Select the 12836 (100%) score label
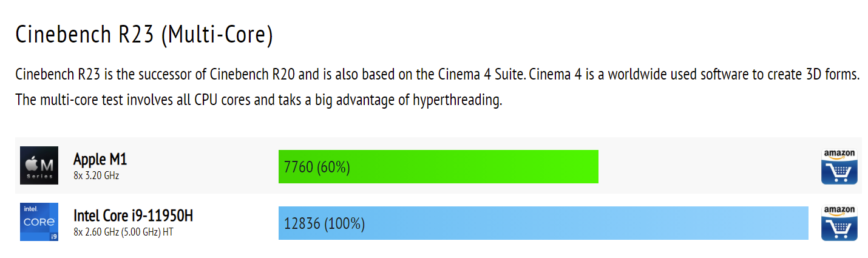Image resolution: width=868 pixels, height=258 pixels. point(324,224)
